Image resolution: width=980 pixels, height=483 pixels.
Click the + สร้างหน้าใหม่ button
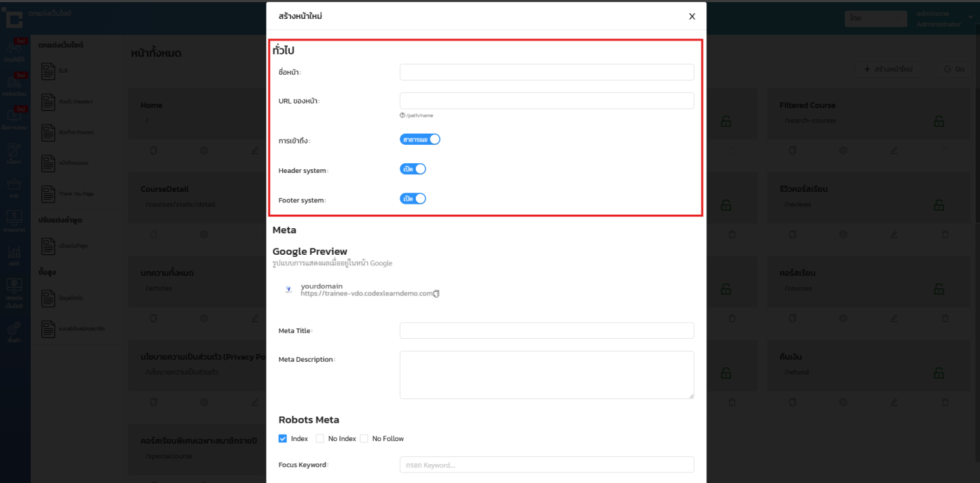tap(888, 69)
